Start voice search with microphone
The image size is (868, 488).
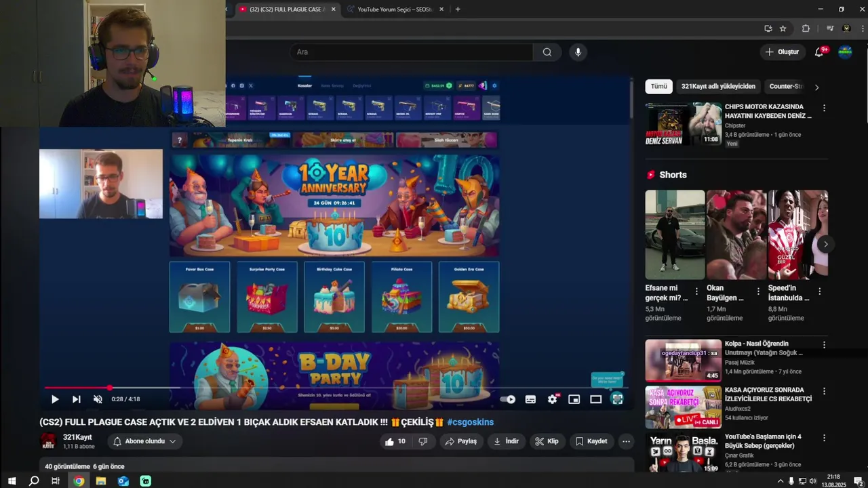pos(578,52)
